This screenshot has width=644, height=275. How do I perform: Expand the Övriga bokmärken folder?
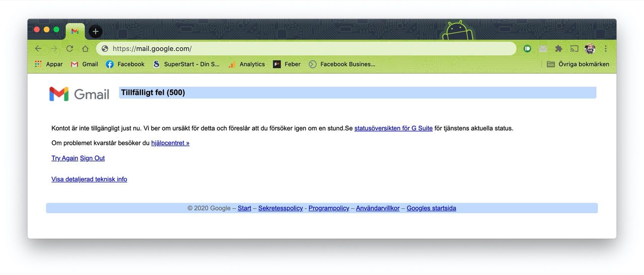(578, 64)
